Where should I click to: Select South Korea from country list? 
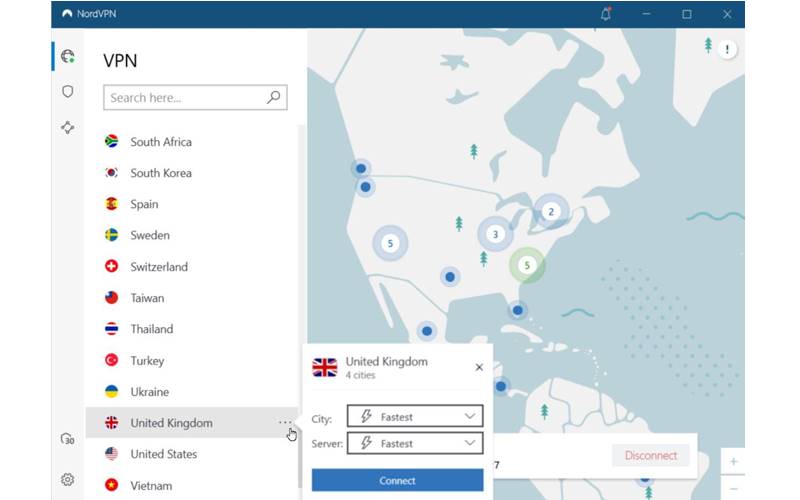point(160,173)
